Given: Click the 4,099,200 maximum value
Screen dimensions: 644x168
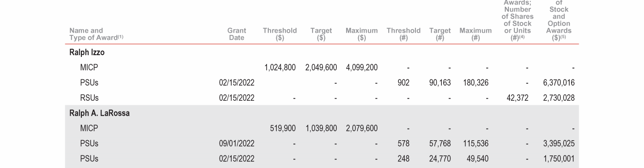Looking at the screenshot, I should tap(362, 68).
